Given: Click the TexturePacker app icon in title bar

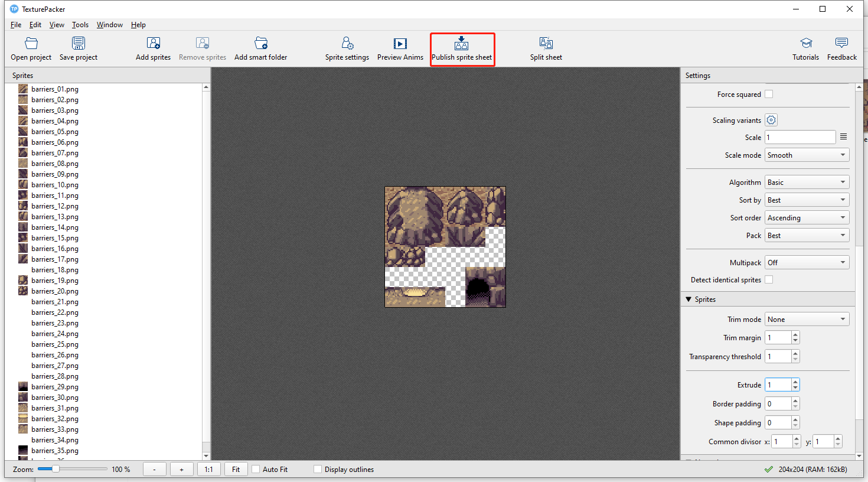Looking at the screenshot, I should (14, 9).
